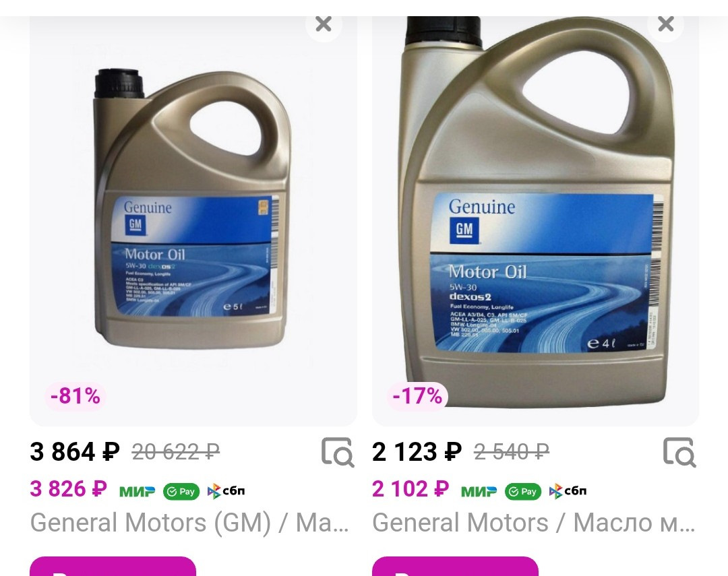Tap the -17% discount badge
This screenshot has width=728, height=576.
click(417, 396)
